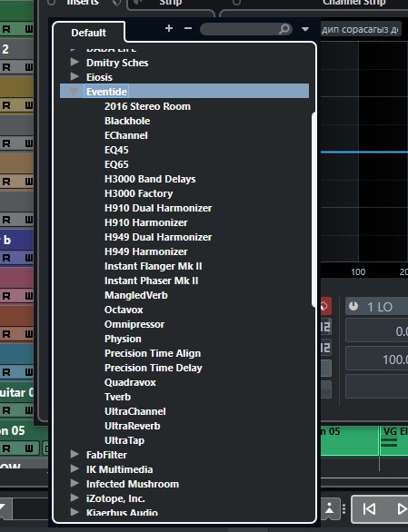Toggle Write automation on the purple 'b' track

(28, 258)
